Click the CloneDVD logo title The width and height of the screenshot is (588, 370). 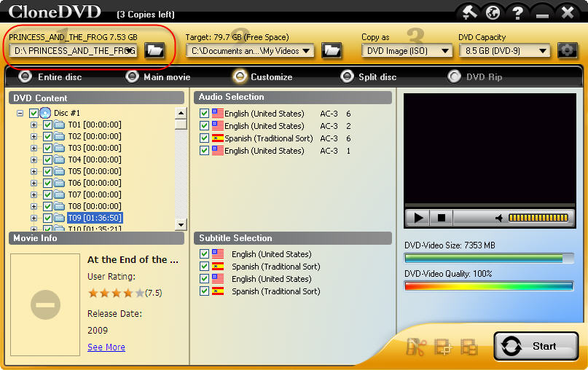click(x=55, y=12)
